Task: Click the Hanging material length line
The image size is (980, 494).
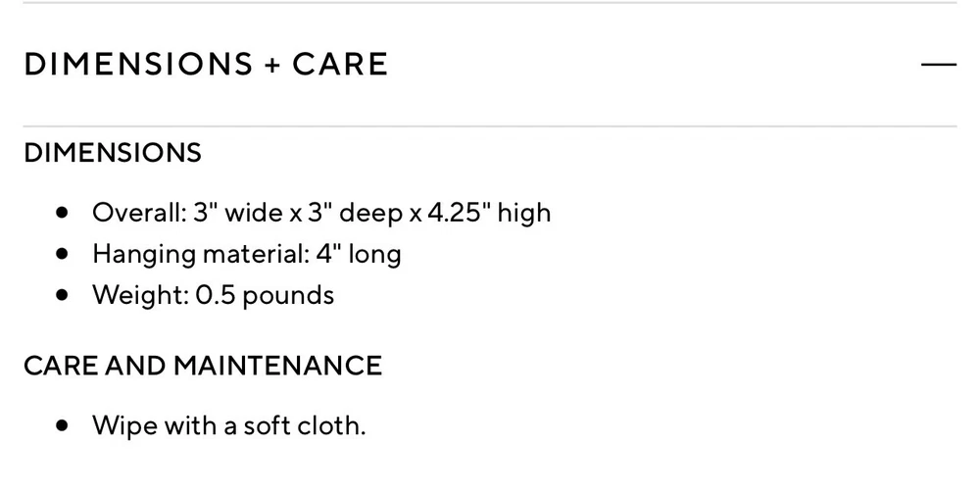Action: tap(247, 254)
